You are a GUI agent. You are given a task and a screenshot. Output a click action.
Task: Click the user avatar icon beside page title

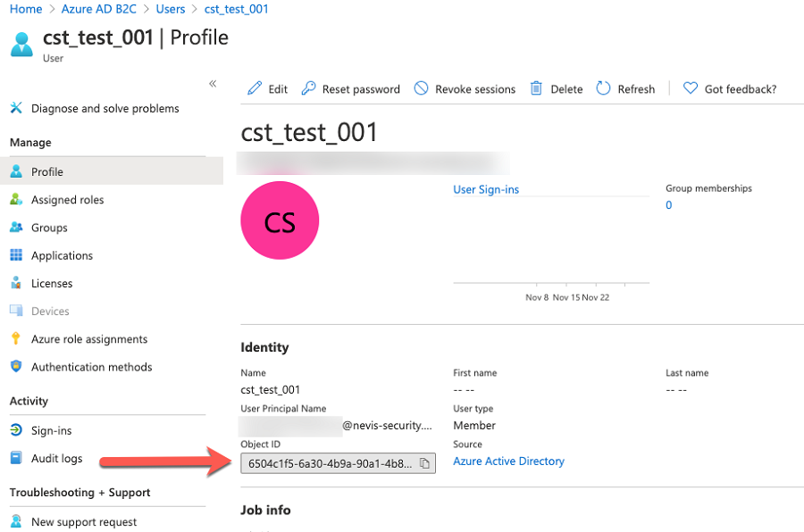21,45
